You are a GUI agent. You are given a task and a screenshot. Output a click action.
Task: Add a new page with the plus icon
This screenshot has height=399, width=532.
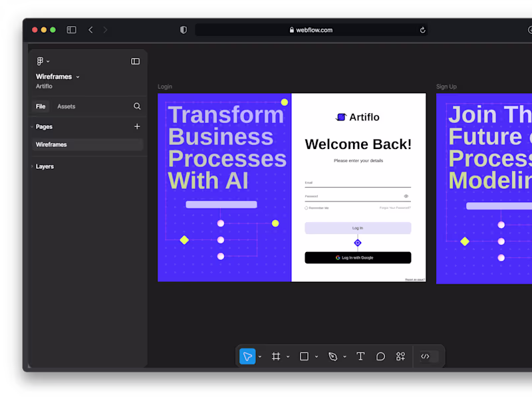pos(137,126)
